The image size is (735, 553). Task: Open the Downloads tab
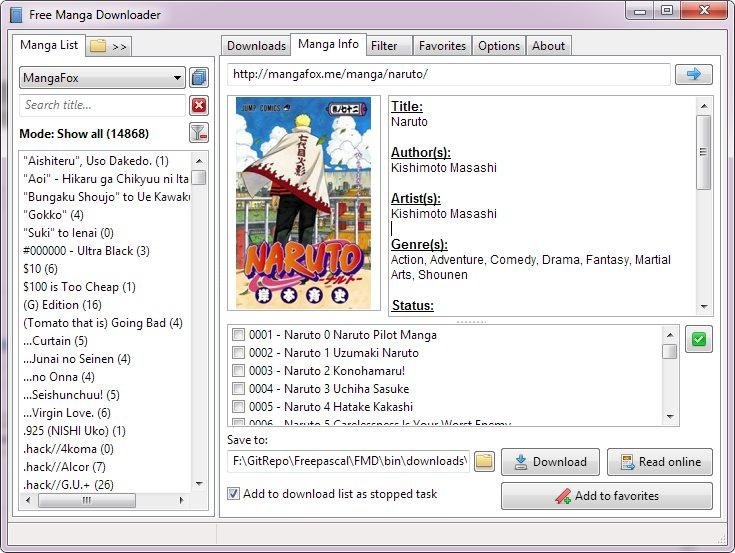256,46
